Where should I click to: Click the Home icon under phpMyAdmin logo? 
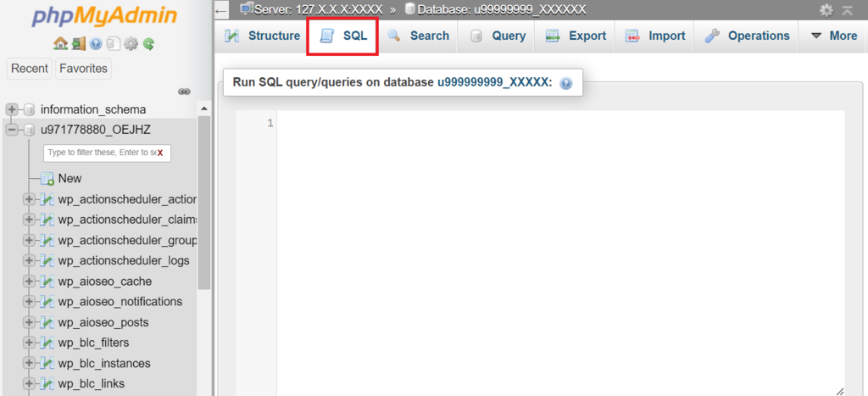click(60, 43)
